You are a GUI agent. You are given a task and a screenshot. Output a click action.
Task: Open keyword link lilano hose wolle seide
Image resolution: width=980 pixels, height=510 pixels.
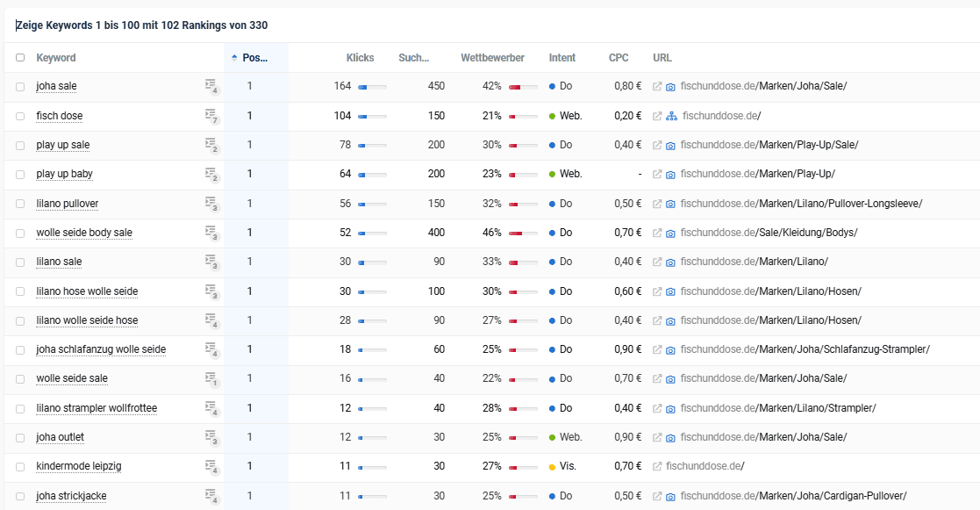87,291
